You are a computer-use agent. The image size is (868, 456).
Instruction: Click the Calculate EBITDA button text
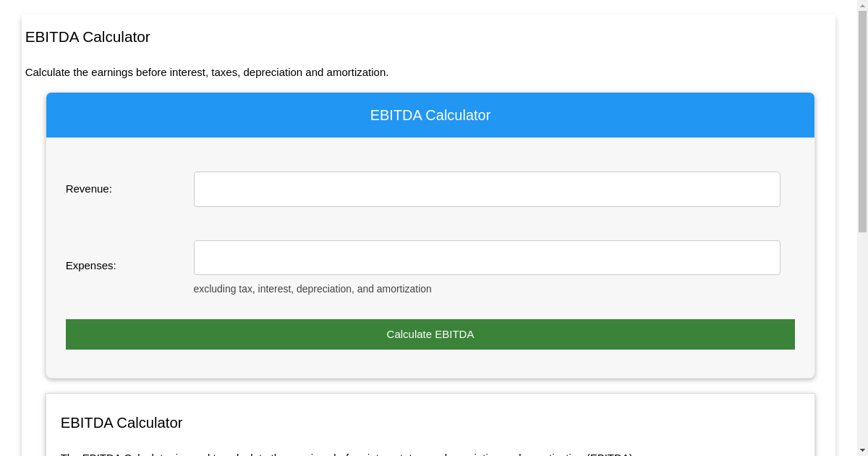(430, 334)
